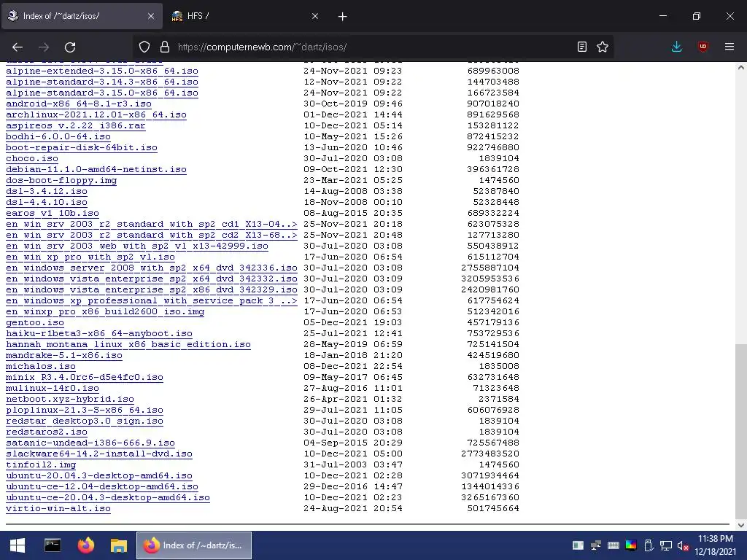The height and width of the screenshot is (560, 747).
Task: Open en_windows_server_2008_with_sp2_x64_dvd link
Action: [152, 268]
